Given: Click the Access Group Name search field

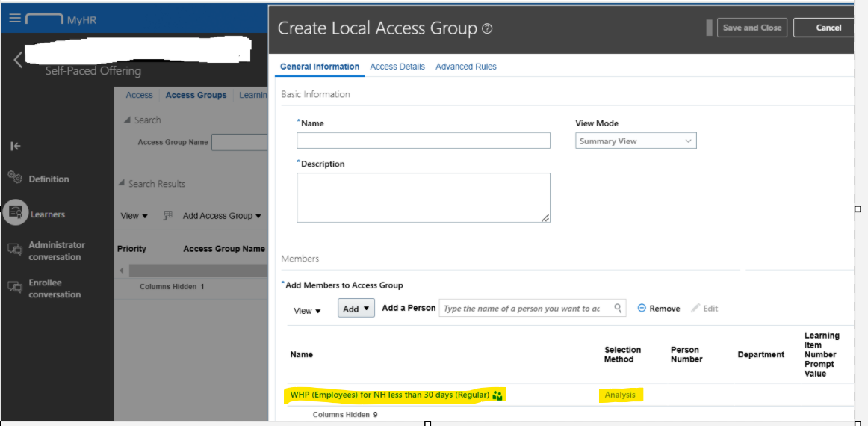Looking at the screenshot, I should 240,142.
